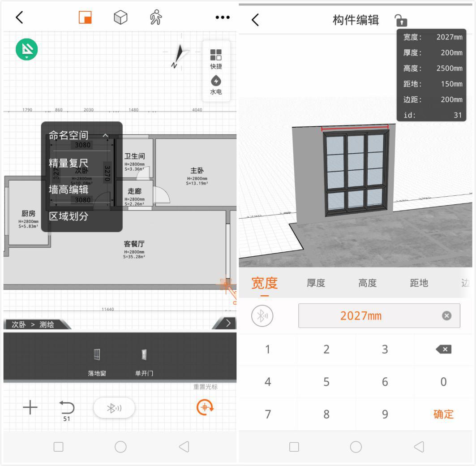Tap 确定 to confirm the width value

443,414
